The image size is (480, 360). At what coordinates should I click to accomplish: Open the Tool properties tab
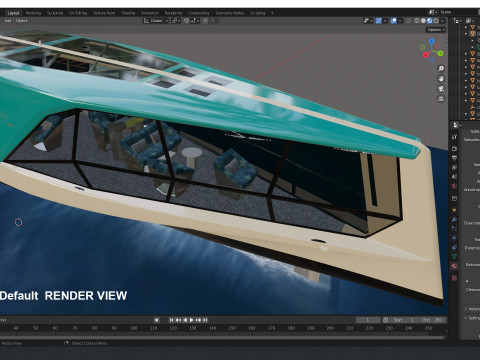[454, 137]
